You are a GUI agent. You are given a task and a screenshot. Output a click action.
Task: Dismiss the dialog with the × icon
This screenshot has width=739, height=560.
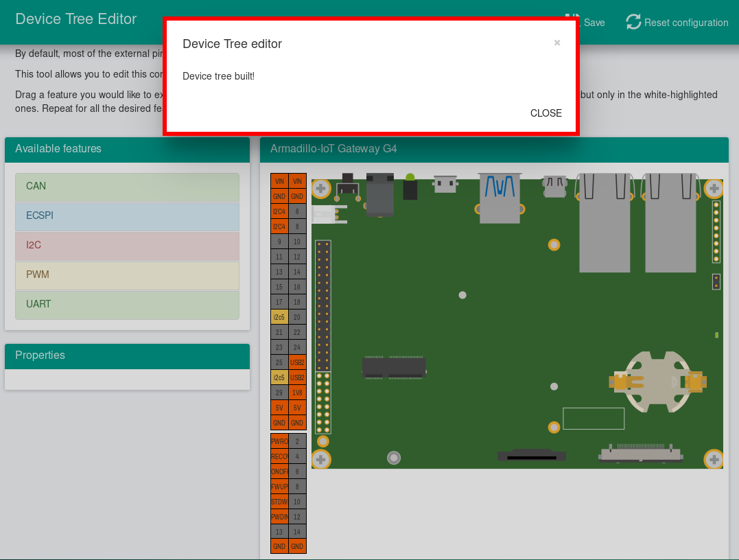click(557, 43)
